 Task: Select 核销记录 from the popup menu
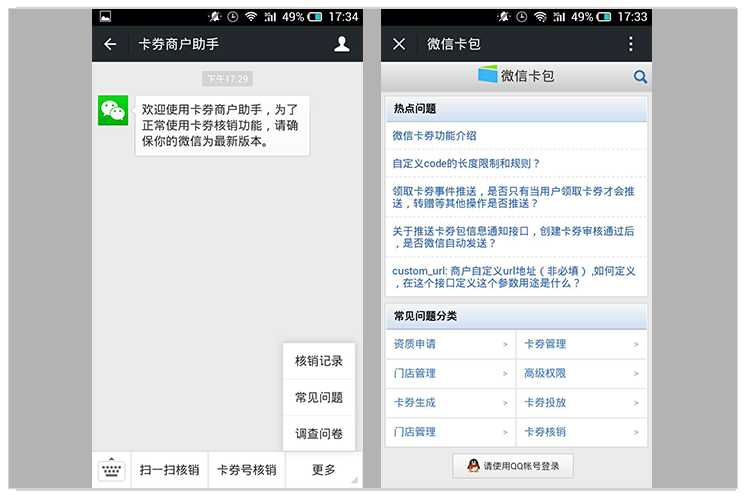[319, 361]
